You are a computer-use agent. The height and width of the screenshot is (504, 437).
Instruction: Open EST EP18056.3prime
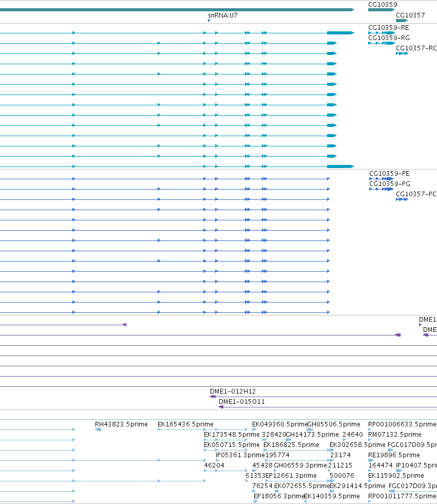[x=279, y=496]
